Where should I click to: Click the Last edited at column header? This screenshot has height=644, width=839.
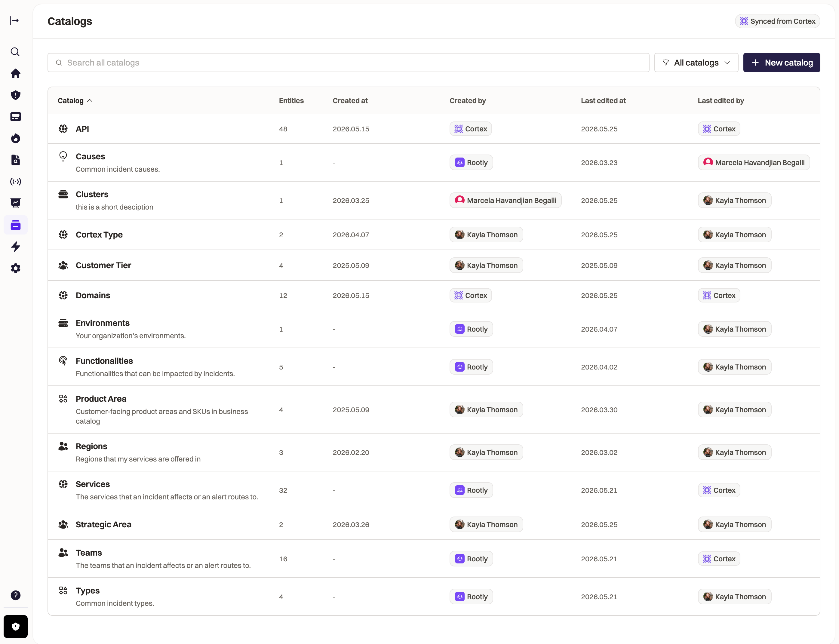pos(603,100)
